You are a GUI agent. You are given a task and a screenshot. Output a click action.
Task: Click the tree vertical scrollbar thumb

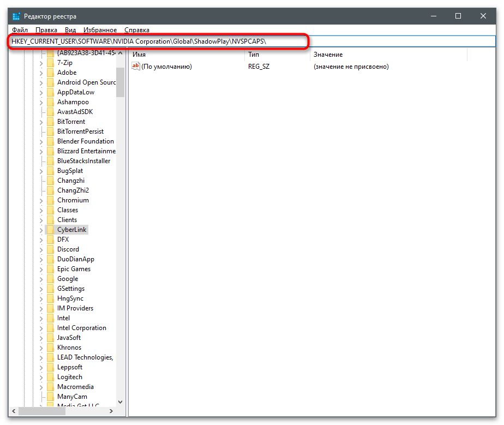click(x=120, y=82)
